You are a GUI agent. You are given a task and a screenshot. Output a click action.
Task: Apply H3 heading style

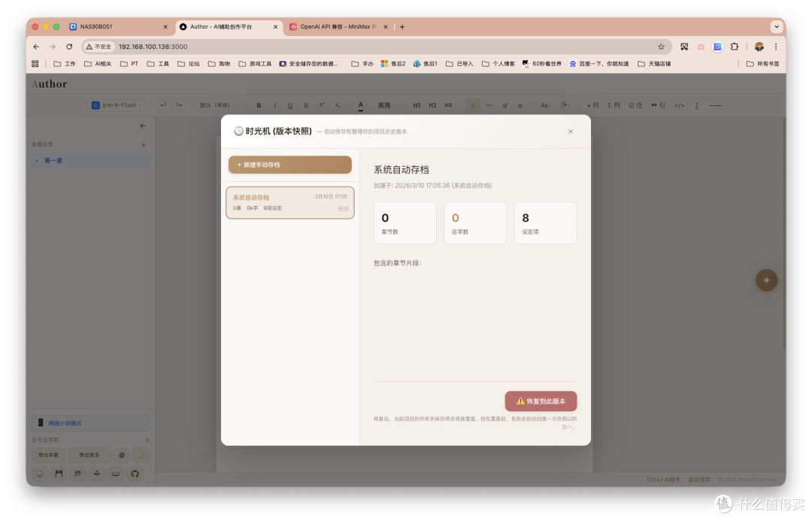pyautogui.click(x=448, y=105)
